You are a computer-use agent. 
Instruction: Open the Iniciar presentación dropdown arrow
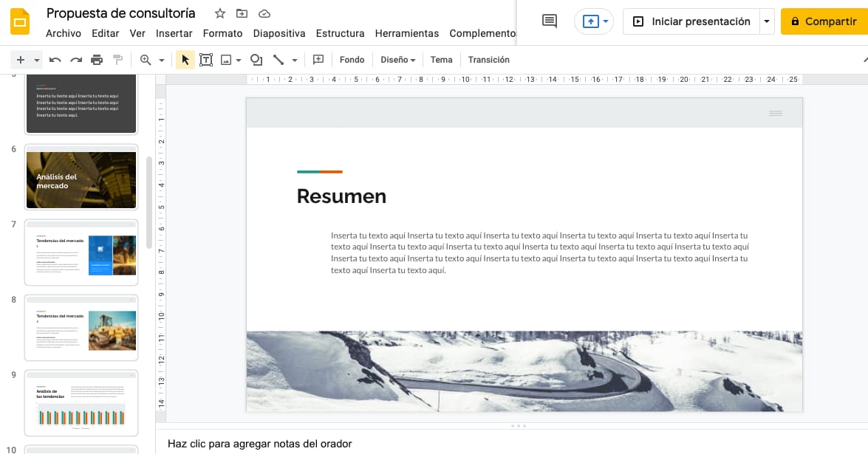coord(767,21)
